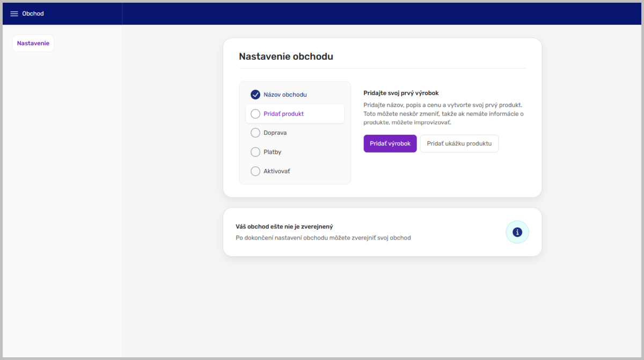Select the empty circle next to Doprava
This screenshot has height=360, width=644.
(255, 133)
